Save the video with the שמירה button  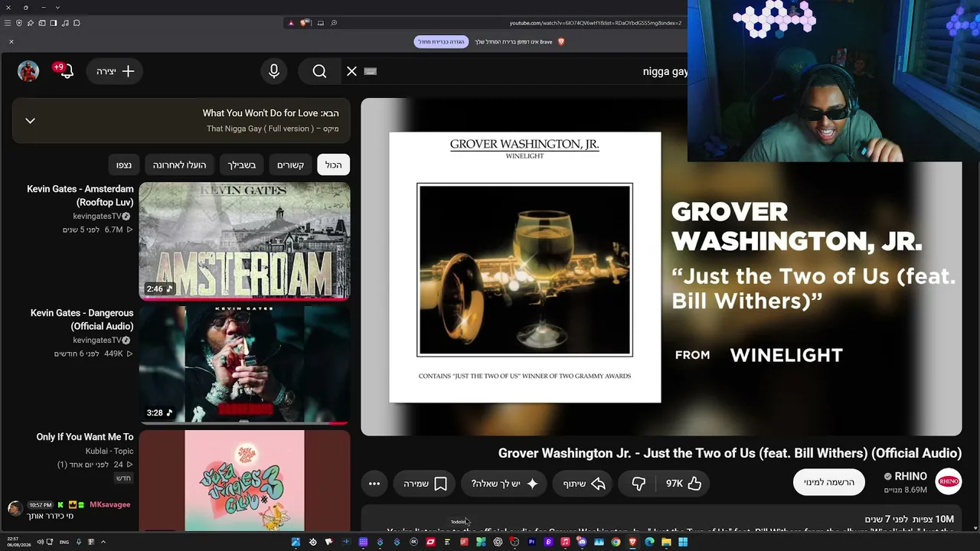(425, 484)
